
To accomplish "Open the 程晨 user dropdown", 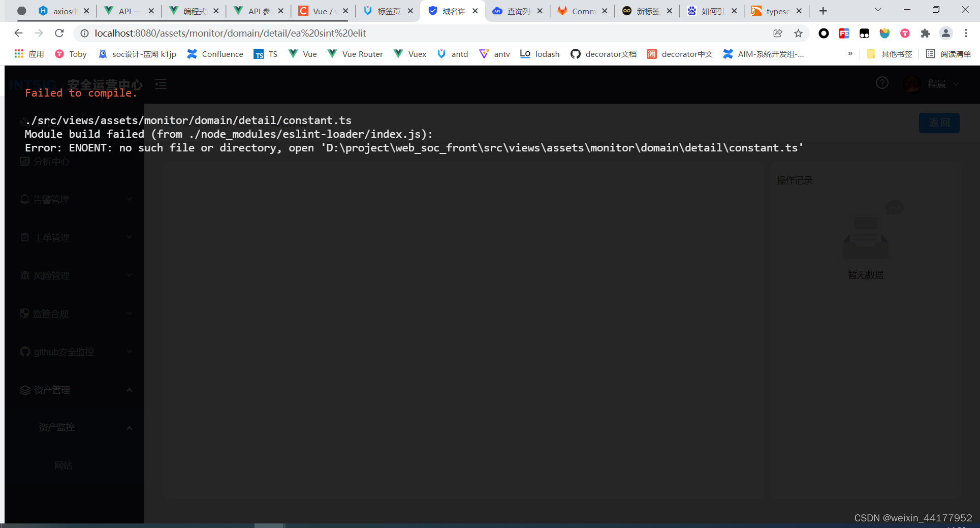I will [932, 84].
